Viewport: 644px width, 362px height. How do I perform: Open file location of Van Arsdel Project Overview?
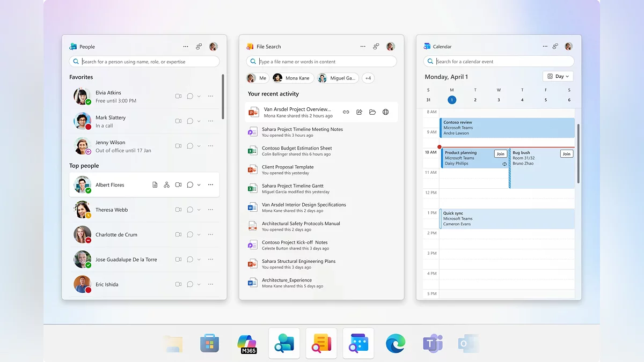click(x=372, y=112)
